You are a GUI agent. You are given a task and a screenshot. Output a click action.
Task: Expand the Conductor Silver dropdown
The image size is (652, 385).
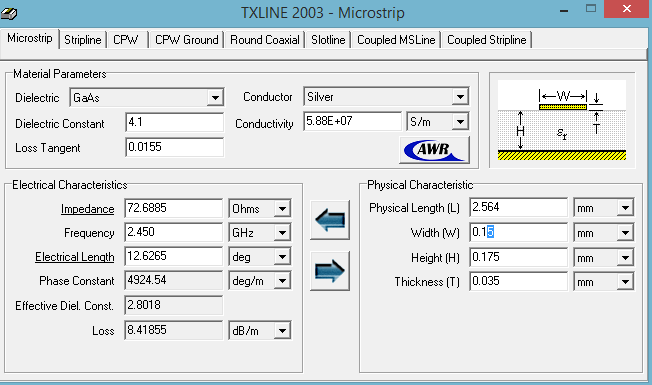pyautogui.click(x=460, y=97)
